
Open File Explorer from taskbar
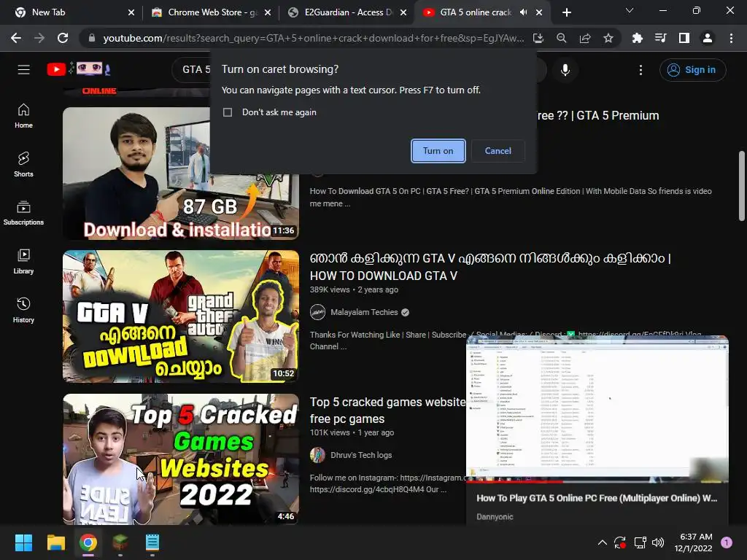point(55,542)
